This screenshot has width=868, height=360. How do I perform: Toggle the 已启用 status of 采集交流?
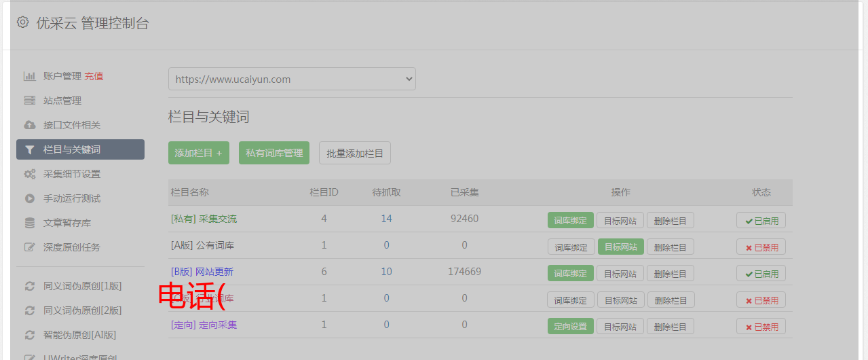pos(761,220)
